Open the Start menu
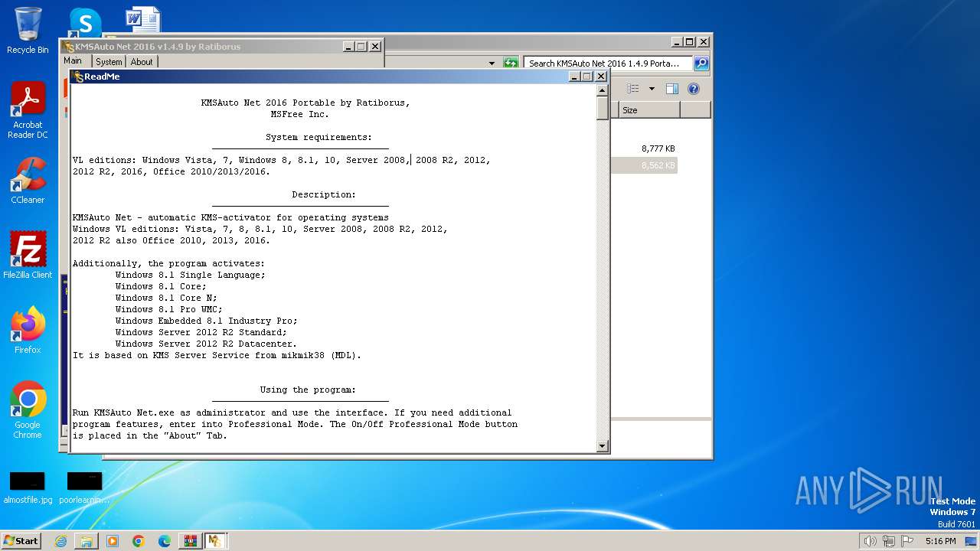The height and width of the screenshot is (551, 980). (x=21, y=540)
